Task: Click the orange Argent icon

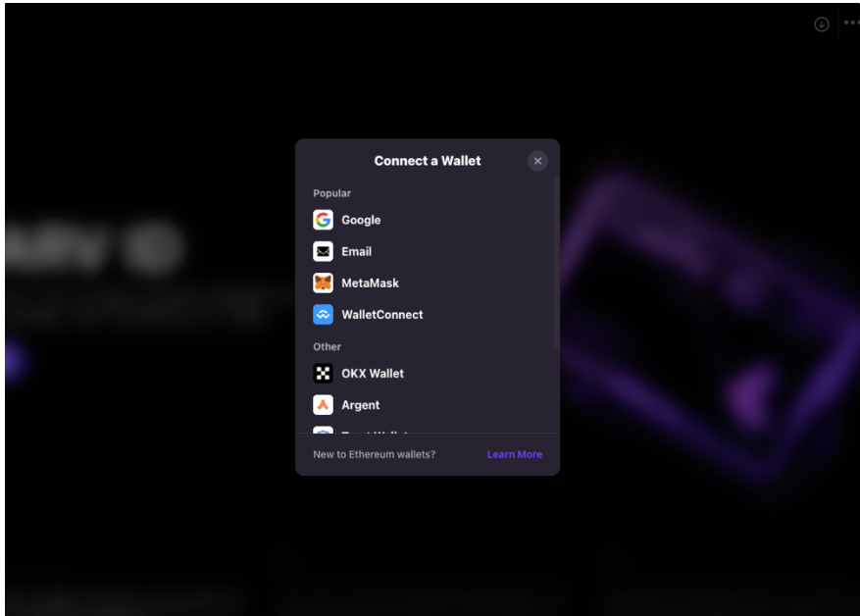Action: [323, 405]
